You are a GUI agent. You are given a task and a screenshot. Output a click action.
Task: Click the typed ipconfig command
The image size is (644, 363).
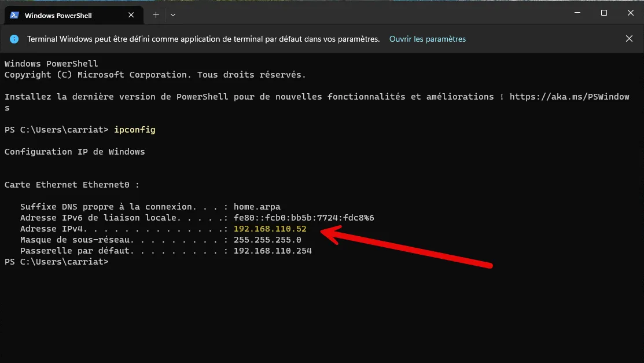point(135,130)
